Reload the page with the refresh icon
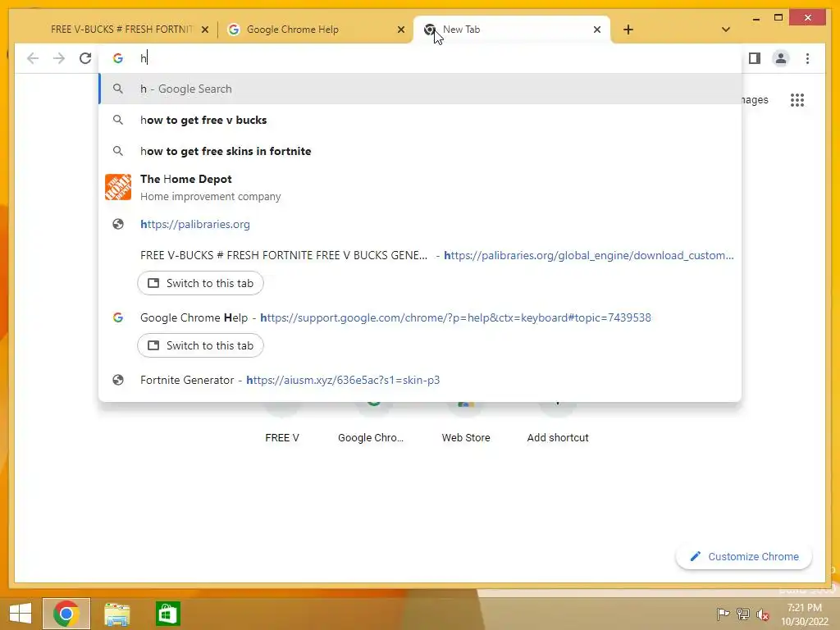The image size is (840, 630). pyautogui.click(x=85, y=58)
